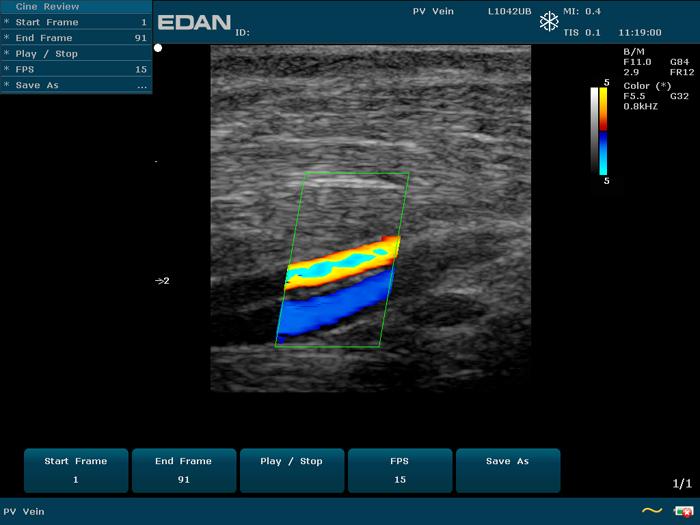This screenshot has height=525, width=700.
Task: Click the EDAN logo
Action: (x=194, y=21)
